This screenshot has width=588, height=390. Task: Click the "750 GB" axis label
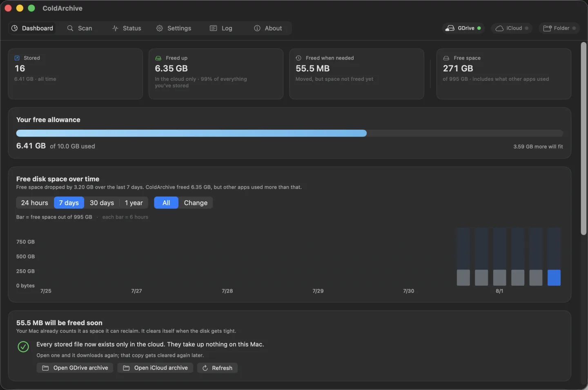[25, 242]
